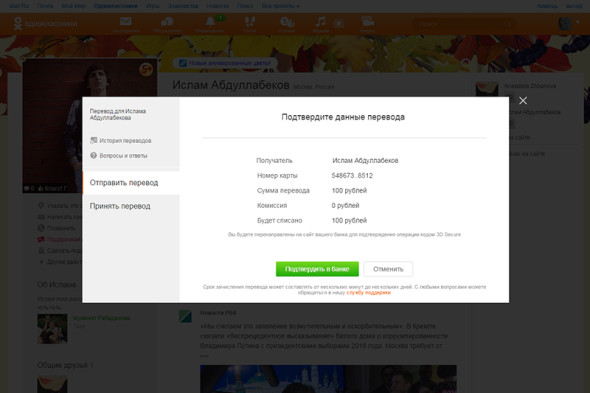Click the messages envelope icon in orange bar
Screen dimensions: 590x393
(x=126, y=22)
